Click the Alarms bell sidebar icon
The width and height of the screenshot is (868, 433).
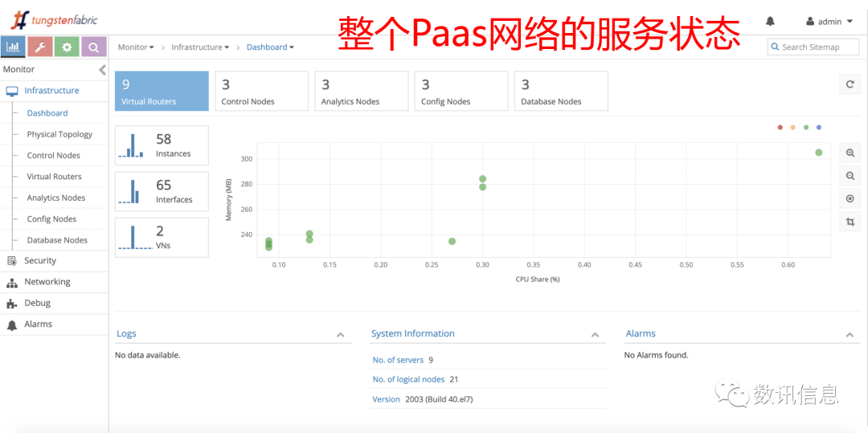(12, 325)
